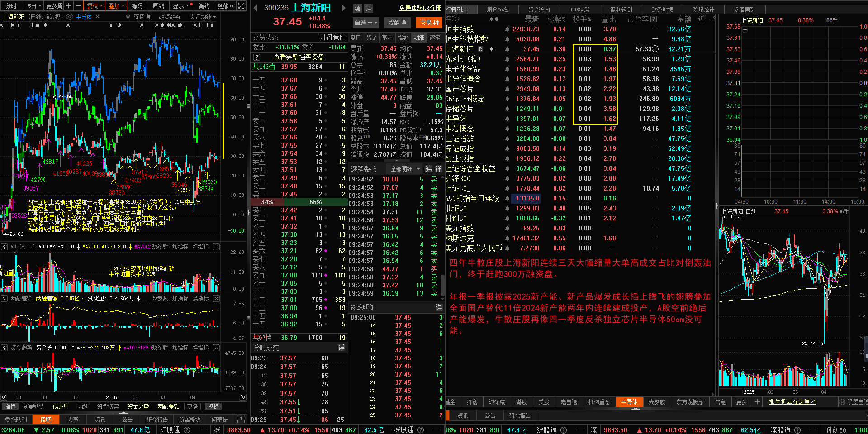
Task: Toggle 深股通 overlay on chart
Action: click(x=142, y=17)
